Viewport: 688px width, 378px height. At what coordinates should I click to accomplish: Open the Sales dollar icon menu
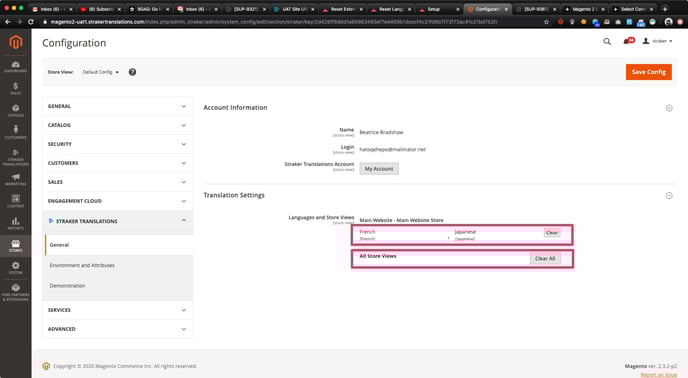click(x=15, y=88)
